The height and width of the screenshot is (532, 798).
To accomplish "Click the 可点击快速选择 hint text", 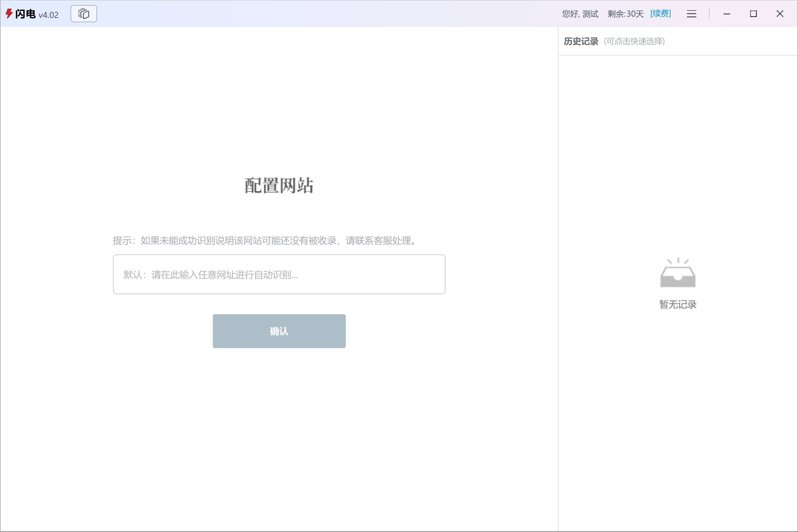I will pos(634,41).
